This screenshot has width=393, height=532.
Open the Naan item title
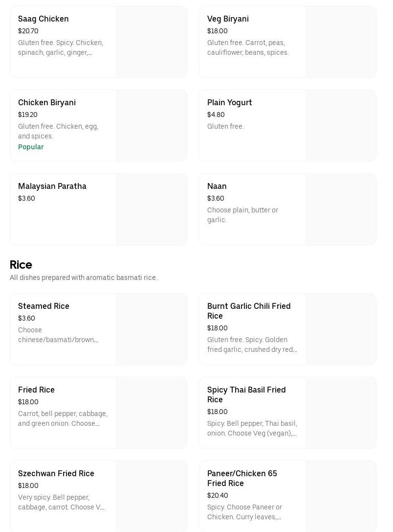217,186
